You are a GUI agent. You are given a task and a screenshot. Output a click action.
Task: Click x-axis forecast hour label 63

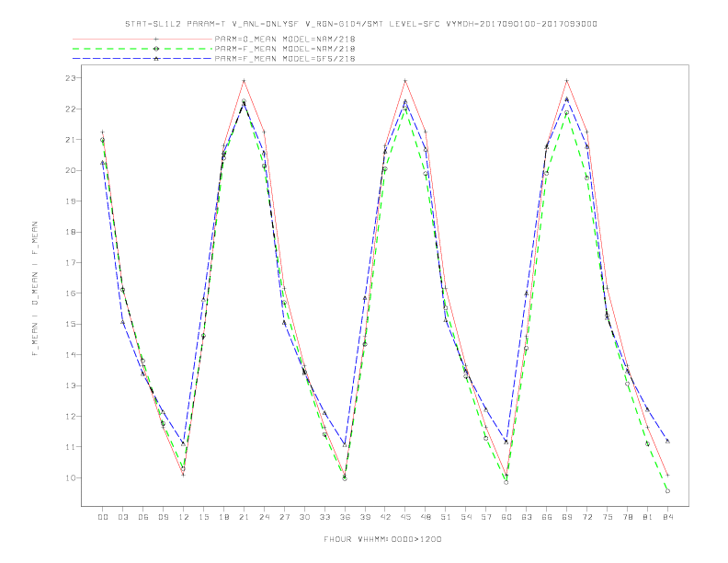[x=527, y=517]
